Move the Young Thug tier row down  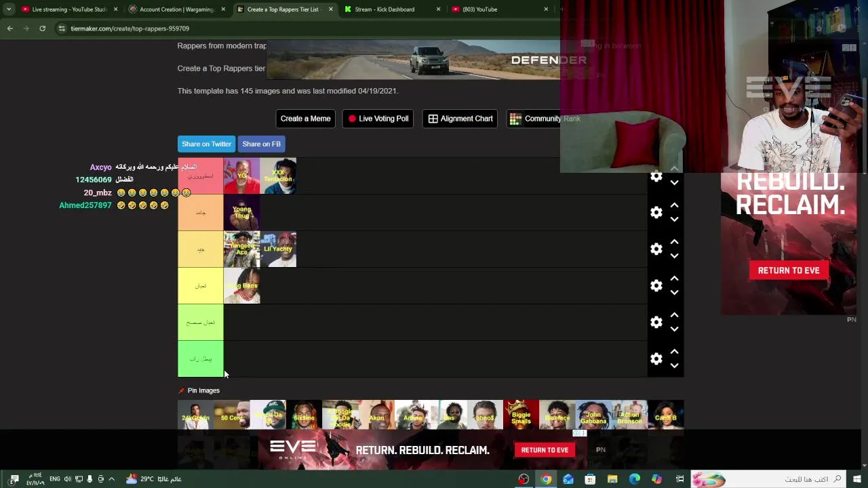click(674, 220)
